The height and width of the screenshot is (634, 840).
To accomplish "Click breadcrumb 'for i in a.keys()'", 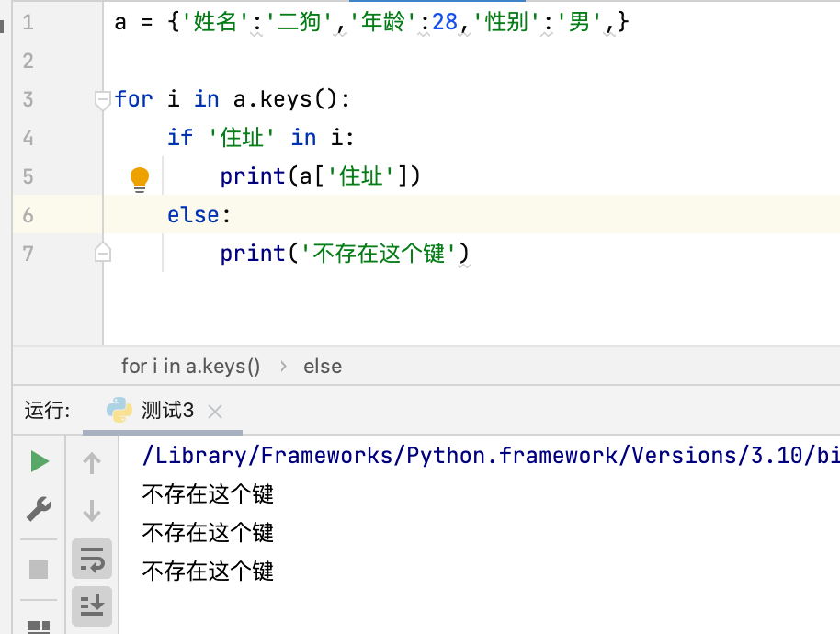I will [191, 367].
